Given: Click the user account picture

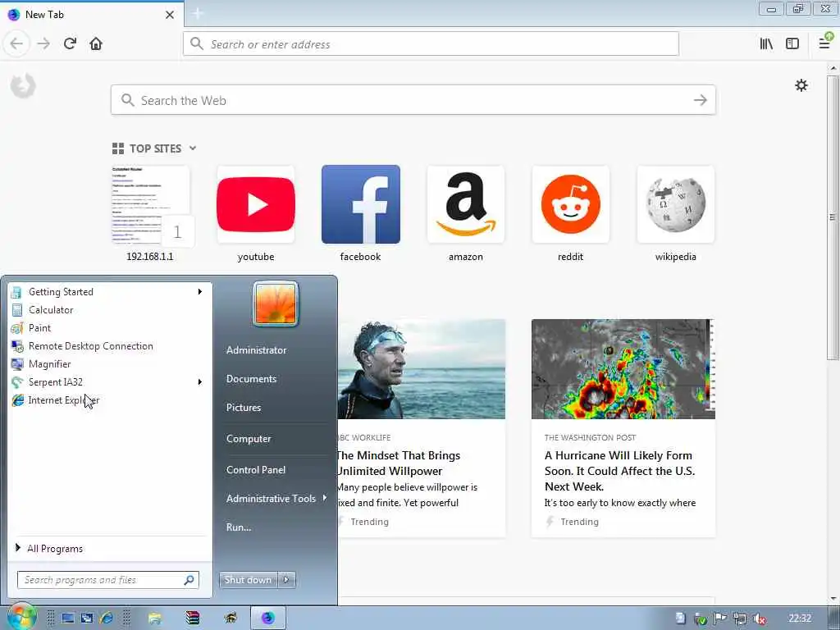Looking at the screenshot, I should (275, 304).
